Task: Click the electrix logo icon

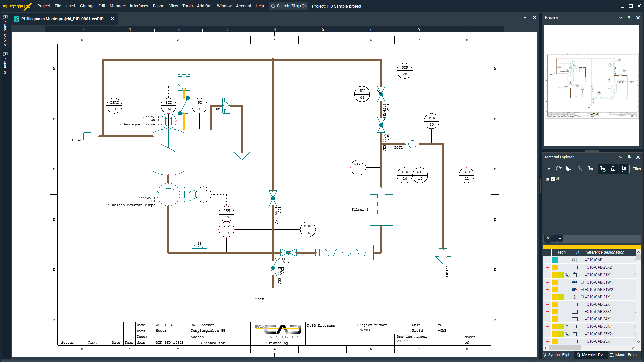Action: click(x=17, y=6)
